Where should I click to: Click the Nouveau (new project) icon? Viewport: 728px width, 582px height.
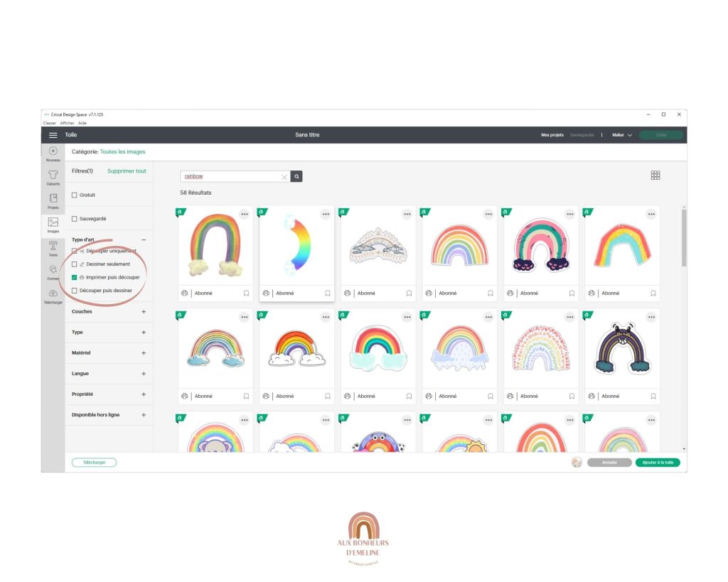pos(53,151)
